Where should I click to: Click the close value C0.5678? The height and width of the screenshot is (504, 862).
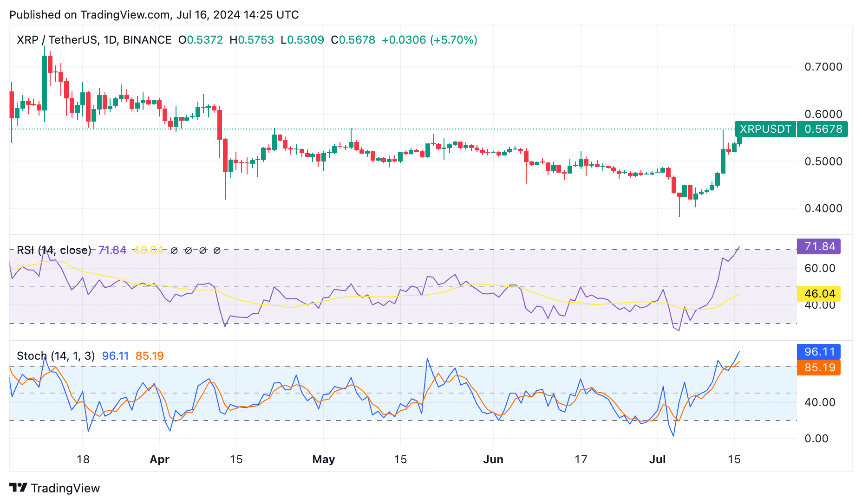tap(353, 40)
